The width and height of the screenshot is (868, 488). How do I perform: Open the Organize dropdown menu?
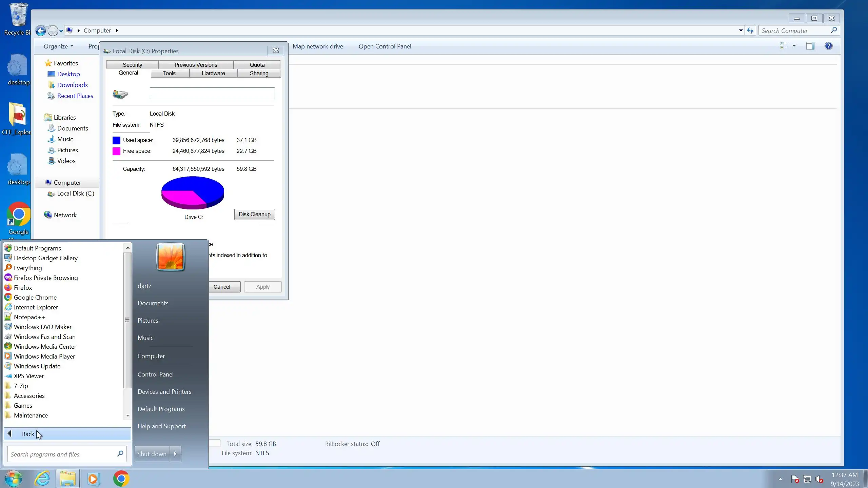pos(58,46)
